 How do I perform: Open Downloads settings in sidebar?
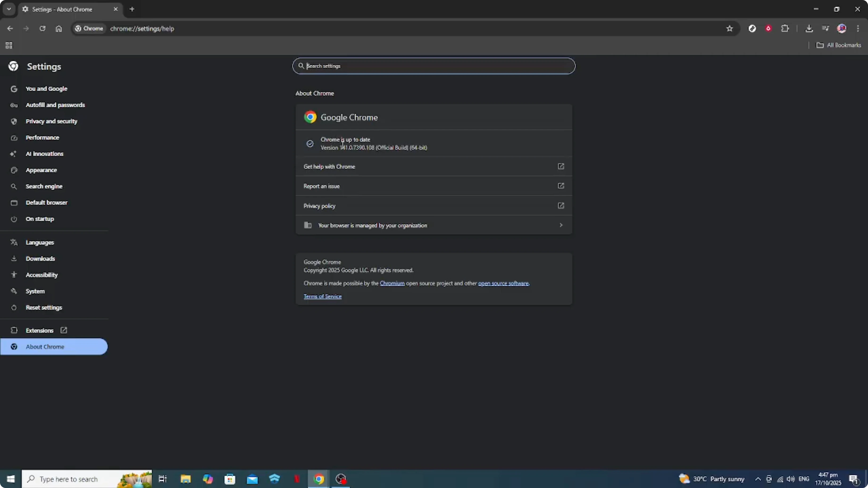pos(40,259)
